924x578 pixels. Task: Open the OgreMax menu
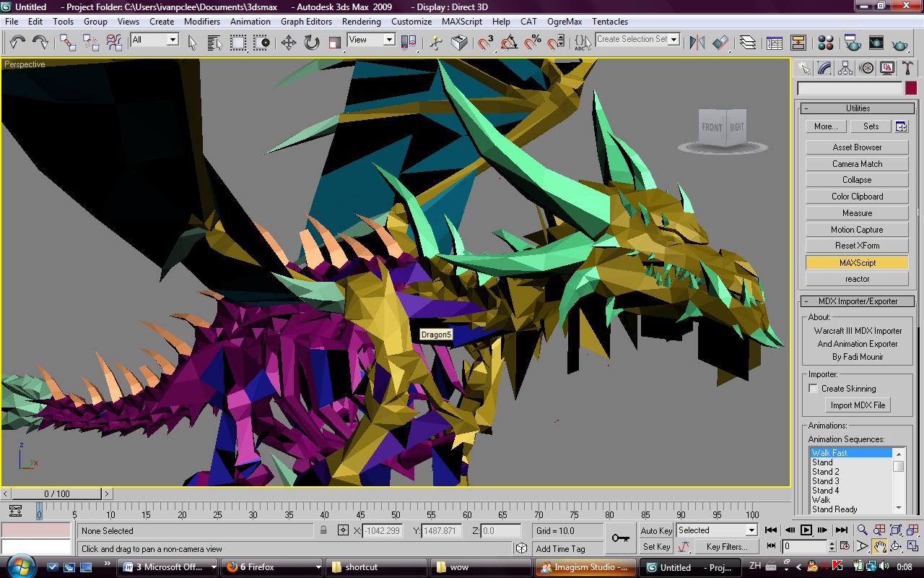[565, 22]
